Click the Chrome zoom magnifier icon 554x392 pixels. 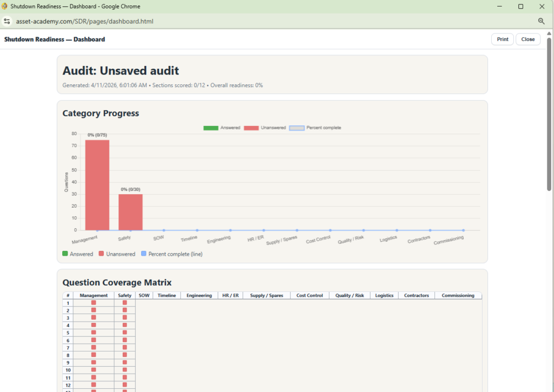pos(541,21)
